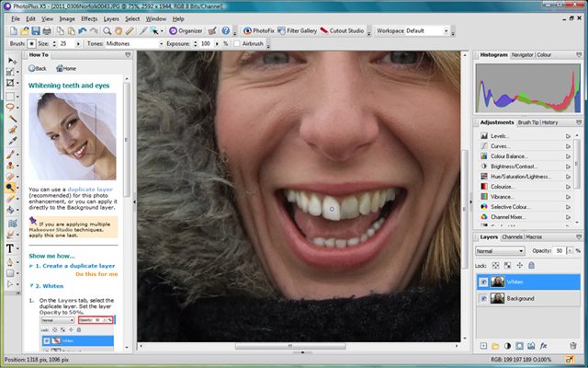Open the layer Opacity slider arrow
Viewport: 588px width, 368px height.
570,251
